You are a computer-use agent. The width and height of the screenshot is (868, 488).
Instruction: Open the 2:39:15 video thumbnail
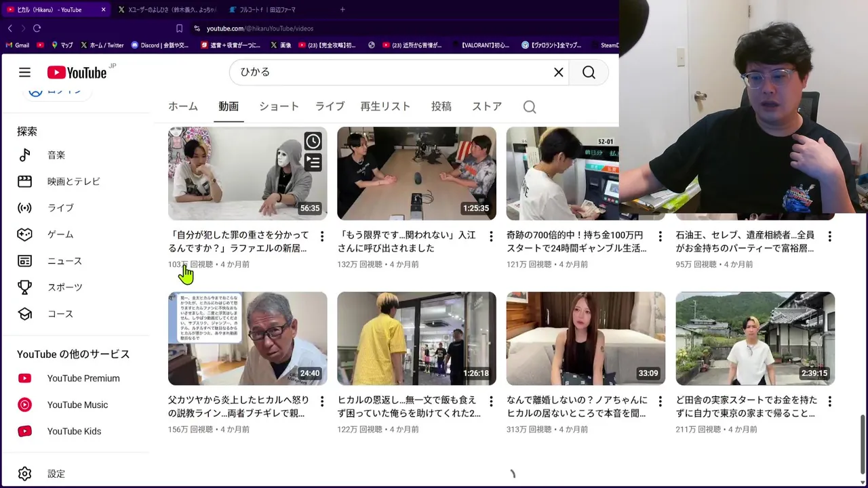pyautogui.click(x=755, y=338)
